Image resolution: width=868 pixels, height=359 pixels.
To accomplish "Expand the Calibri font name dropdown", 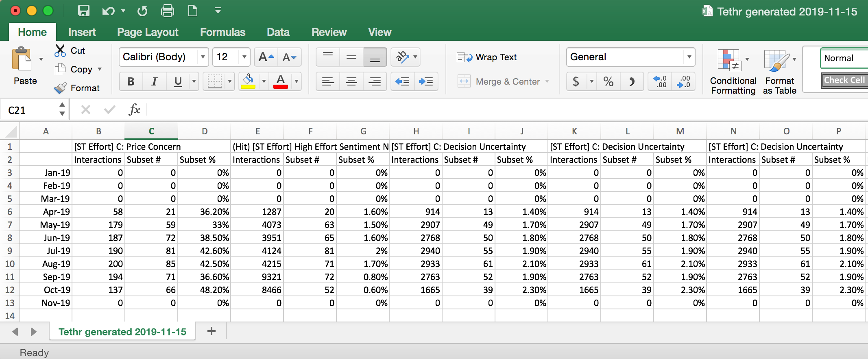I will point(203,57).
